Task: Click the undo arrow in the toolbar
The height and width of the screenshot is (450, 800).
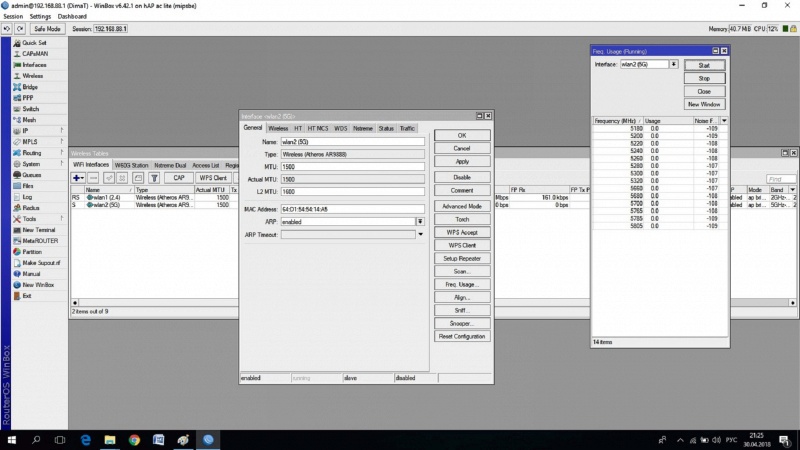Action: (x=7, y=29)
